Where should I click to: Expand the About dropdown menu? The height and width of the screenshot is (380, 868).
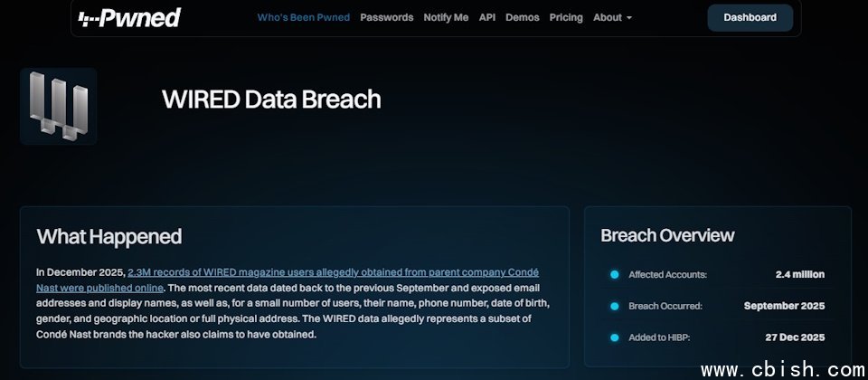pos(612,17)
